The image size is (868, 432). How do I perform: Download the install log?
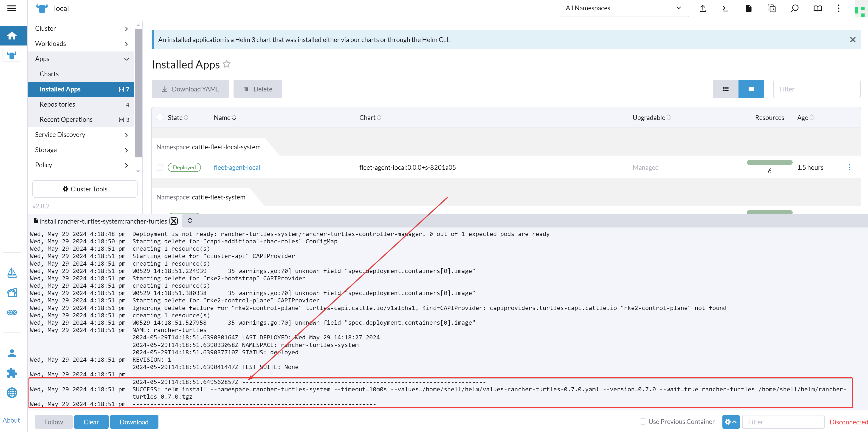coord(134,422)
